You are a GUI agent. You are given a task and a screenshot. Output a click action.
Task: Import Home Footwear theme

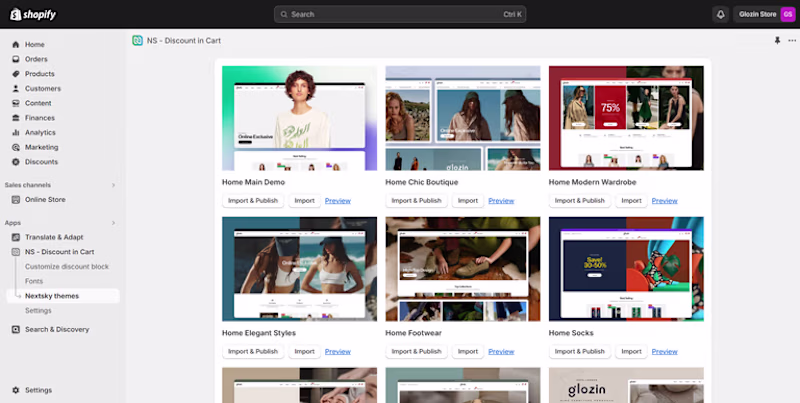[468, 351]
